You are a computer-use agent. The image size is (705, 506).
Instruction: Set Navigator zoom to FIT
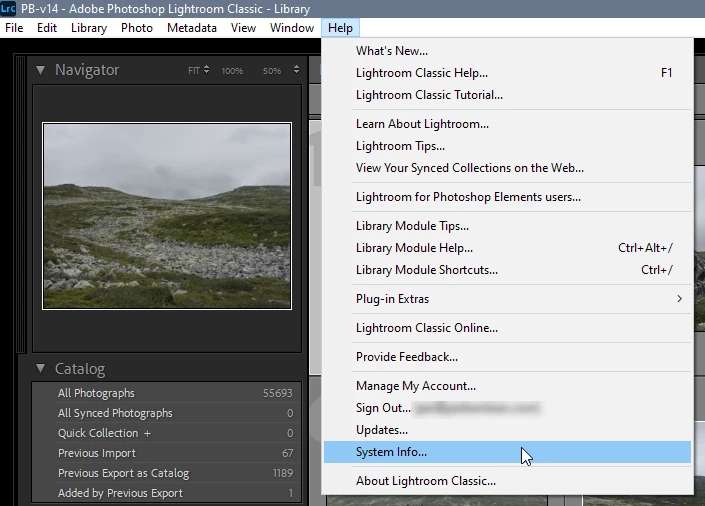tap(194, 71)
